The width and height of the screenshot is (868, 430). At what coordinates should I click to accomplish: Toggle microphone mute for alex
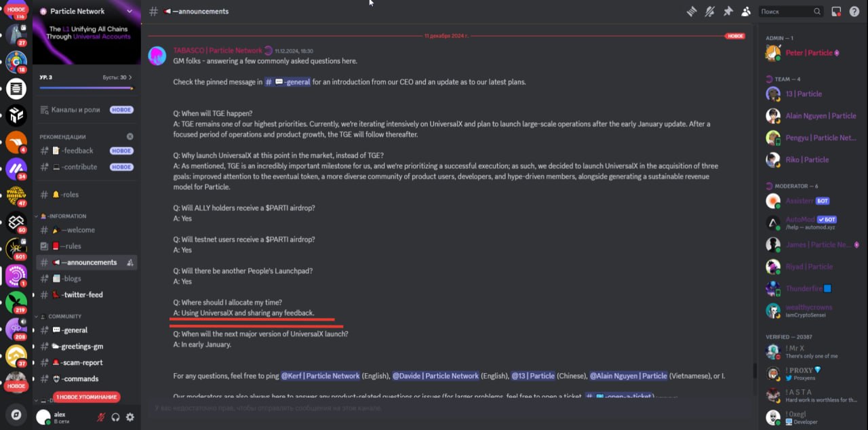101,417
